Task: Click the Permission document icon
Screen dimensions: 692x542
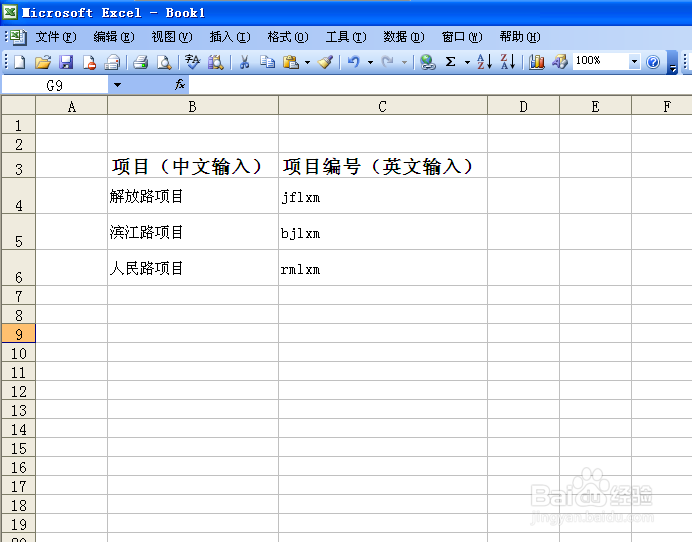Action: tap(89, 62)
